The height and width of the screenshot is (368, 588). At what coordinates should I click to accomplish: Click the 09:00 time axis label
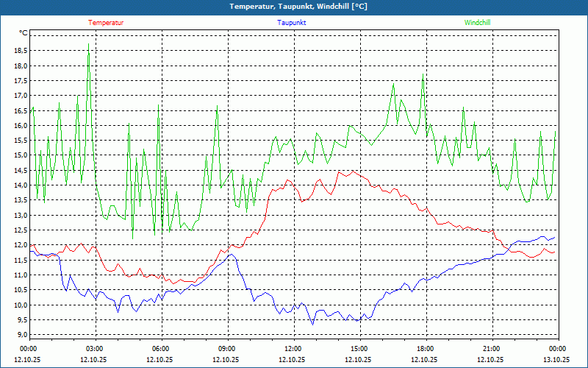pyautogui.click(x=227, y=349)
